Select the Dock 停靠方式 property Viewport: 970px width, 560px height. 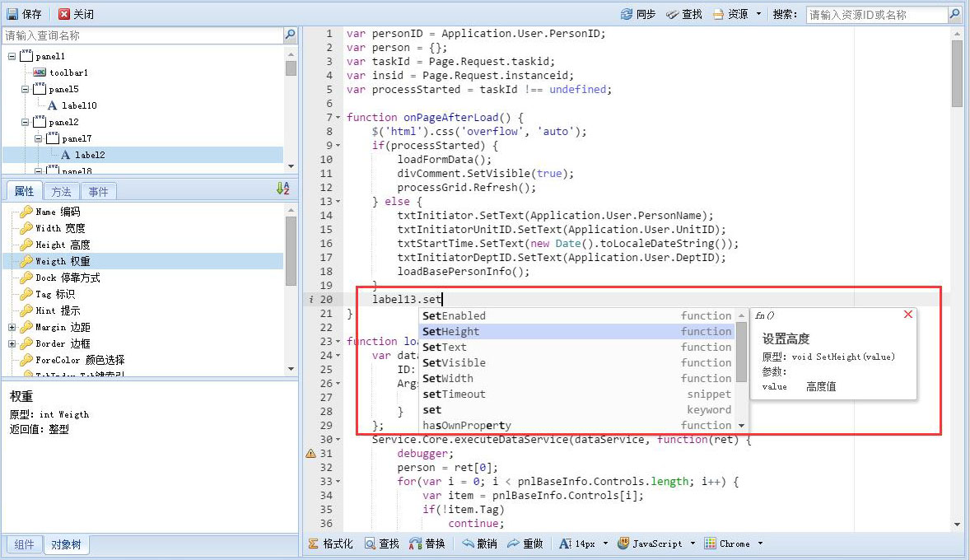point(68,278)
